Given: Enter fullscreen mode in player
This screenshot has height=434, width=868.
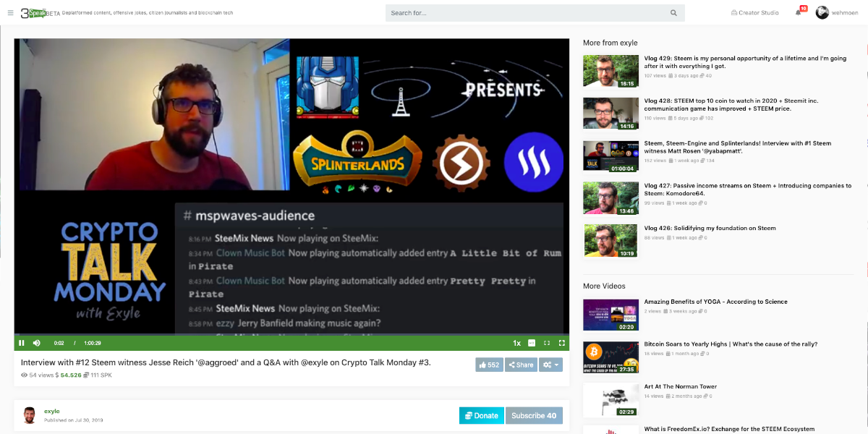Looking at the screenshot, I should pos(561,343).
